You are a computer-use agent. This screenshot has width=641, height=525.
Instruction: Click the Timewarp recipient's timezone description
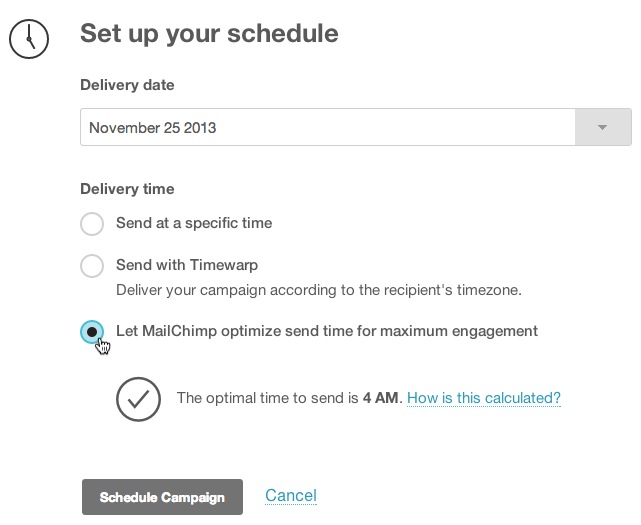click(319, 290)
